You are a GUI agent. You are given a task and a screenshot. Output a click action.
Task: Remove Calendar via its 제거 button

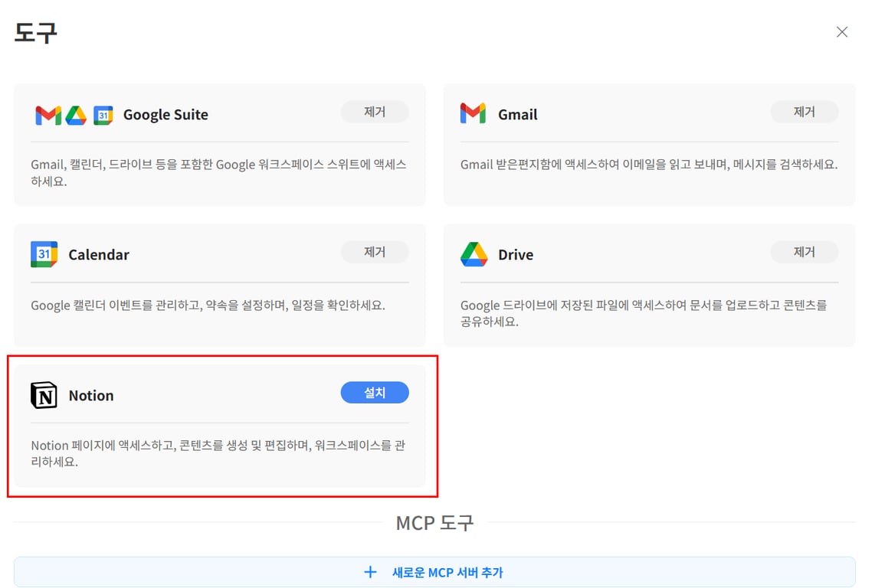point(375,252)
